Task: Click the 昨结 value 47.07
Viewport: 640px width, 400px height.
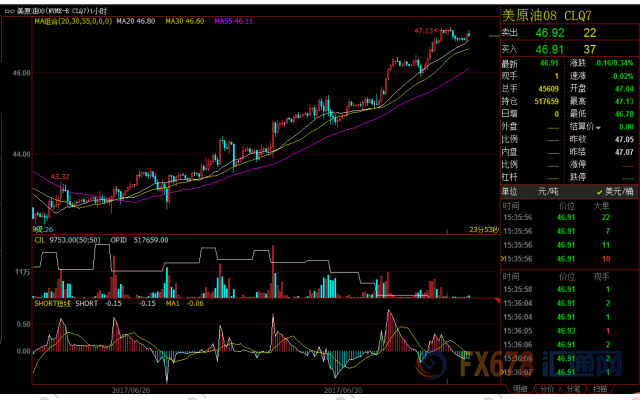Action: 624,152
